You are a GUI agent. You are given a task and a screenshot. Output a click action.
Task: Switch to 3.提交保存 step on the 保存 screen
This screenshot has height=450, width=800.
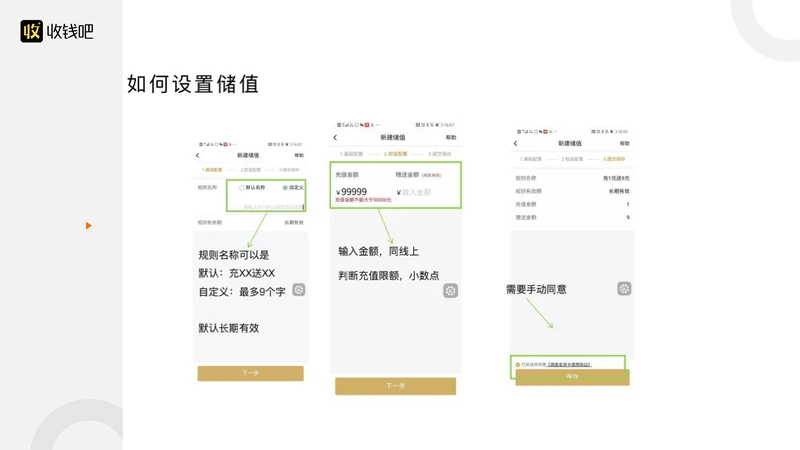(614, 159)
